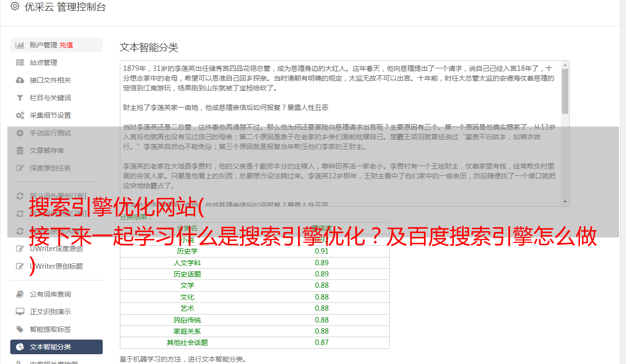Click the server icon for 站点管理
The image size is (626, 364).
20,63
